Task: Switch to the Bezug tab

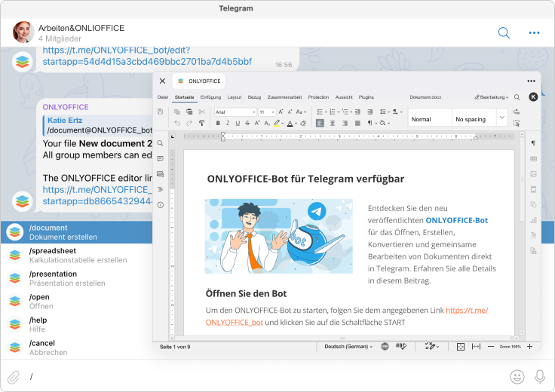Action: coord(254,97)
